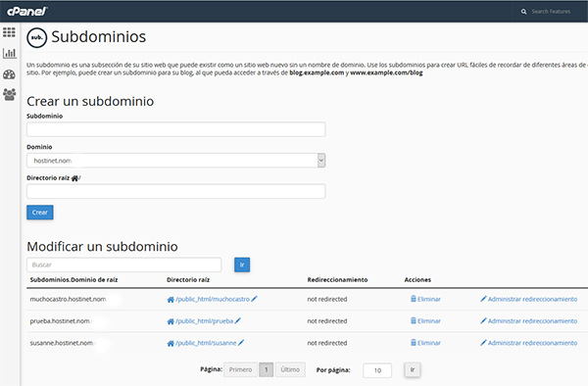Focus the Subdominio input field
This screenshot has height=386, width=588.
point(175,129)
